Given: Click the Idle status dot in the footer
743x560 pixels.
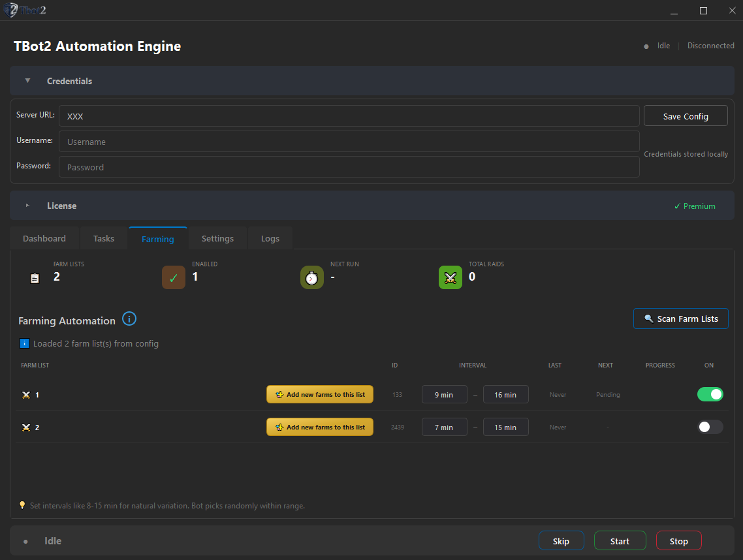Looking at the screenshot, I should pos(25,540).
